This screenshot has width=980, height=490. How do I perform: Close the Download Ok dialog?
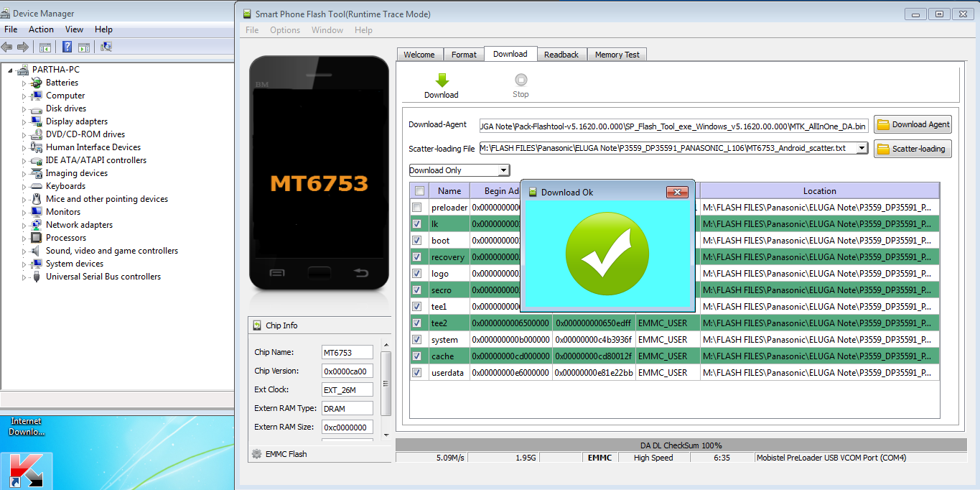click(677, 192)
